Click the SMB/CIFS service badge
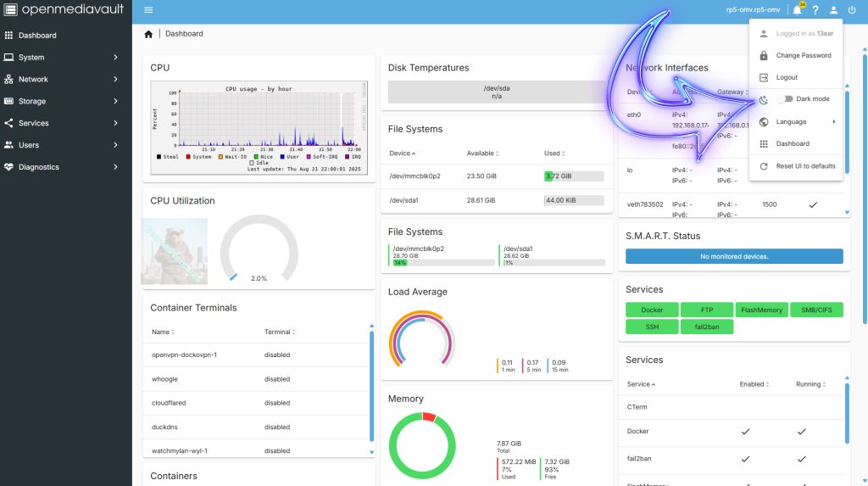 click(816, 310)
